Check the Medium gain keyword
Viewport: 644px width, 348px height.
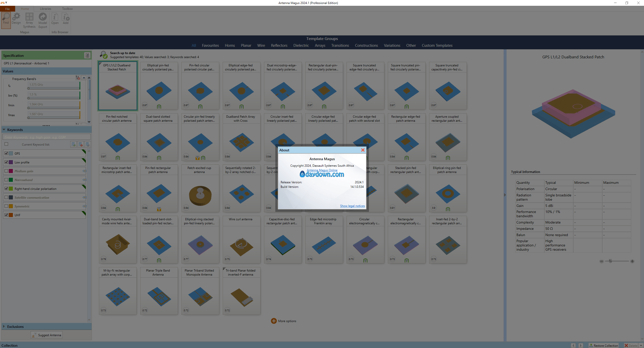6,171
